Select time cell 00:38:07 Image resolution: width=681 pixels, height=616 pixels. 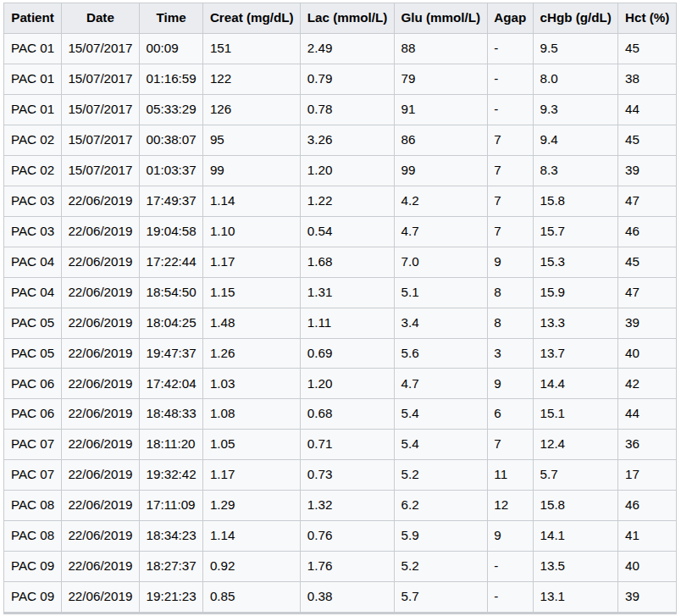click(171, 140)
